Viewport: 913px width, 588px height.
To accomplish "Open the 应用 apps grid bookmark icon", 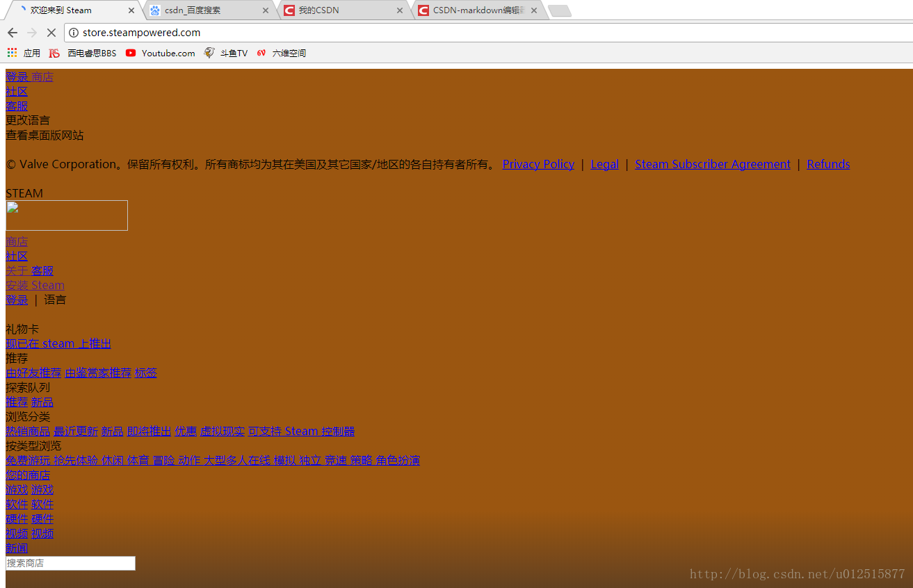I will pos(12,53).
